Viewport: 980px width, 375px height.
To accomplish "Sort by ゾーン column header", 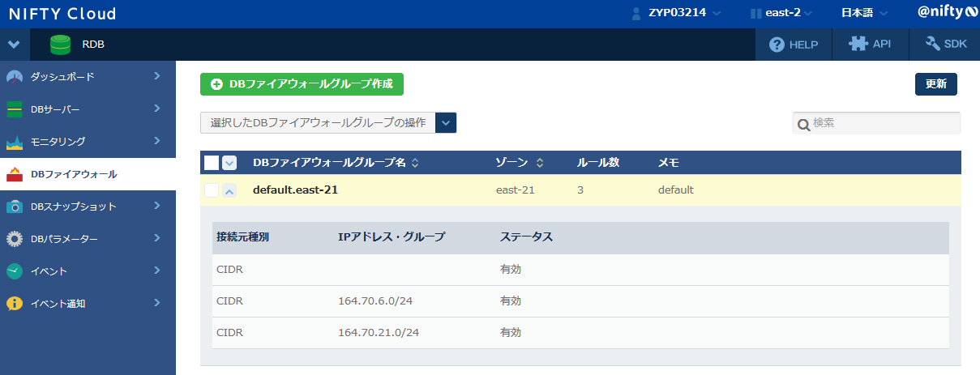I will point(520,163).
